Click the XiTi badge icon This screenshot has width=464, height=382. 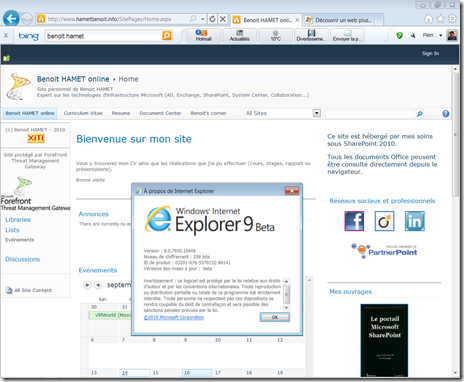36,138
